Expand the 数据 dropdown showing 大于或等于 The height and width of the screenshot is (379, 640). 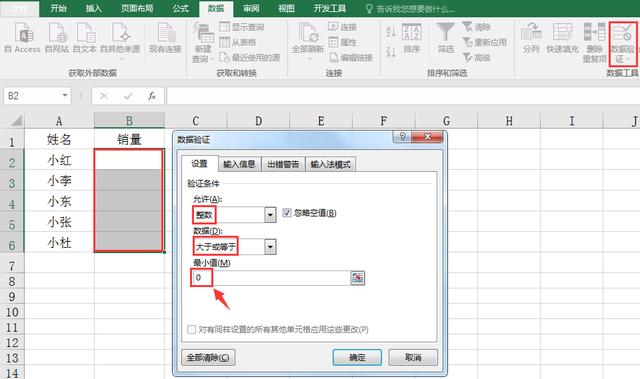270,247
